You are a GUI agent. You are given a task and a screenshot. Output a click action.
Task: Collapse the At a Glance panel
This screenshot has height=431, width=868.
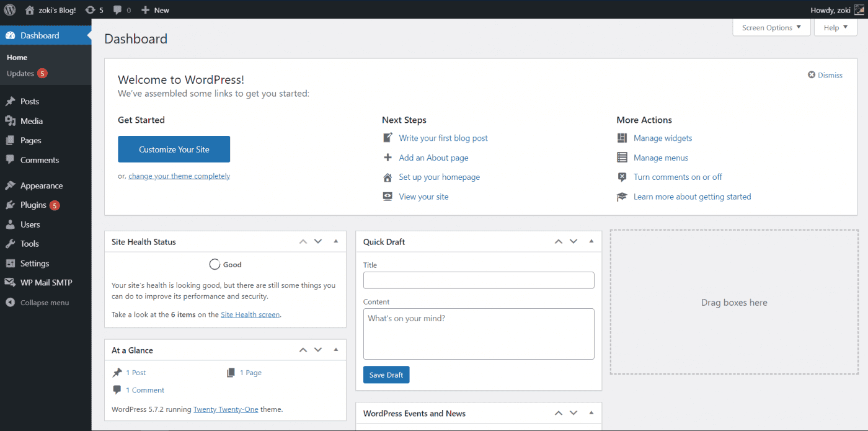coord(335,350)
